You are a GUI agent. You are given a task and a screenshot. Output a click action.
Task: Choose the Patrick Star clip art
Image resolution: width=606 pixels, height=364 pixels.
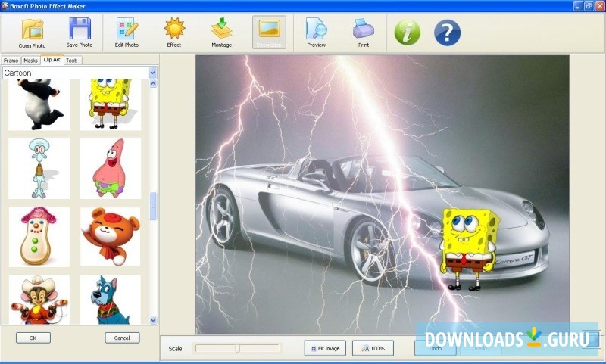coord(110,168)
